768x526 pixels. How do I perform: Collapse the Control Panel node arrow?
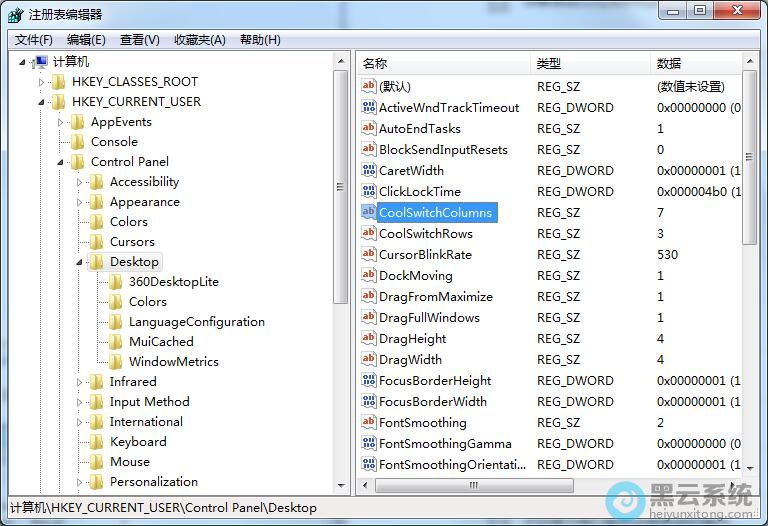(60, 163)
